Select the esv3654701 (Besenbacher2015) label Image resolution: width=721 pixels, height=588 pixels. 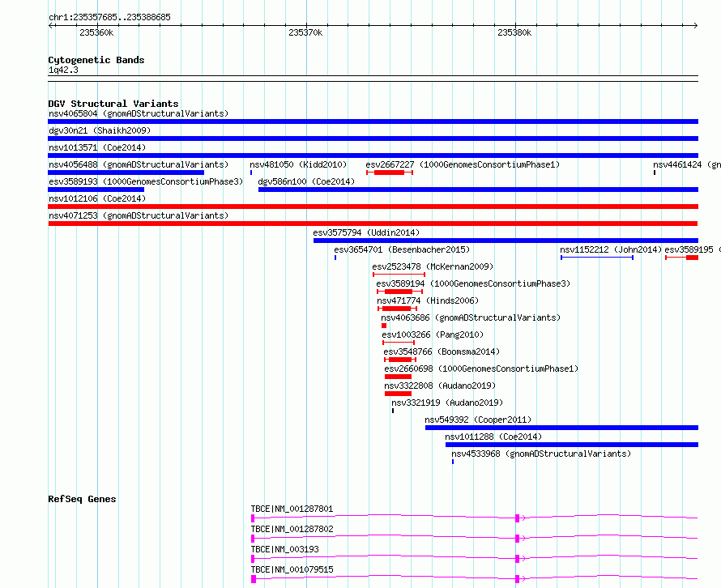(x=402, y=249)
